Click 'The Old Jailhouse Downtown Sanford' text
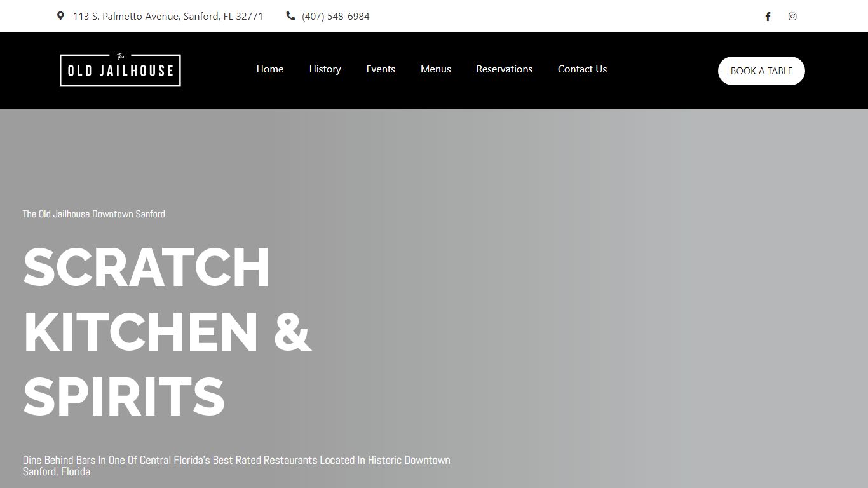The width and height of the screenshot is (868, 488). tap(94, 214)
